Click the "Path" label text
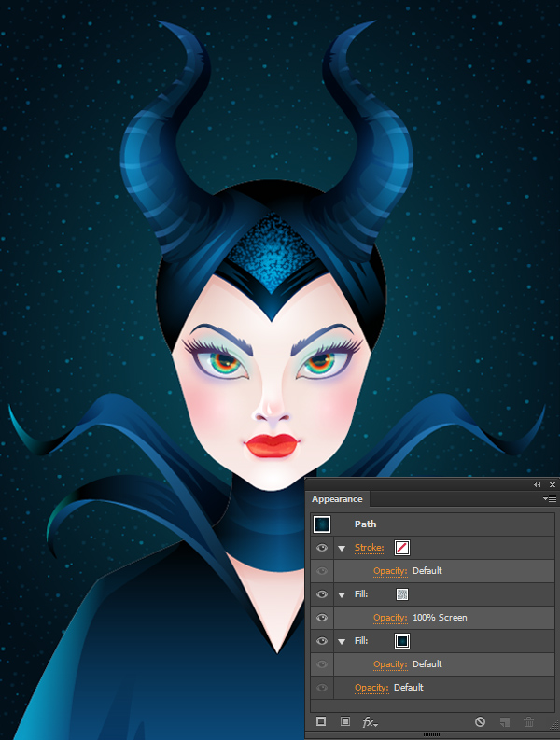This screenshot has height=740, width=560. coord(366,524)
